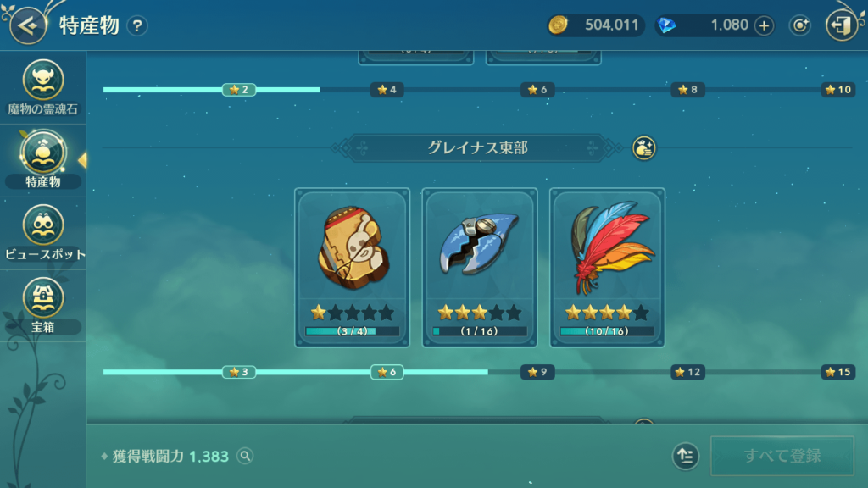Image resolution: width=868 pixels, height=488 pixels.
Task: Open the exit door icon
Action: tap(842, 25)
